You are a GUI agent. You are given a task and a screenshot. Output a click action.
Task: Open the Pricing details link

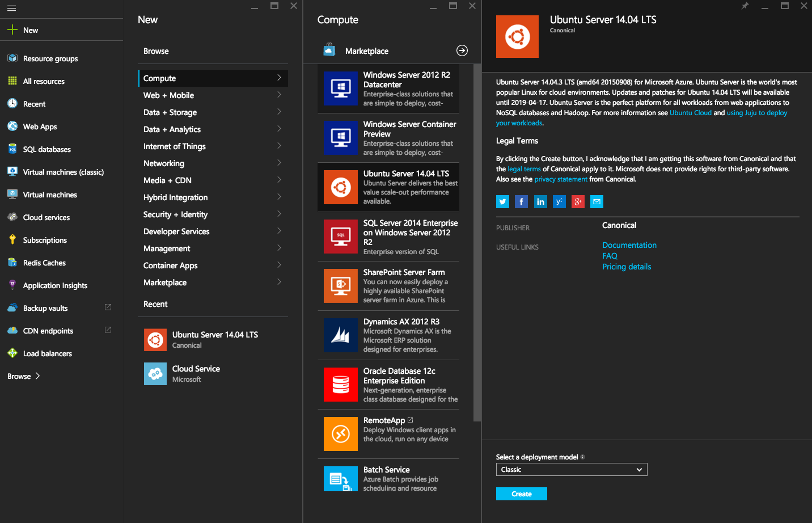click(x=627, y=267)
